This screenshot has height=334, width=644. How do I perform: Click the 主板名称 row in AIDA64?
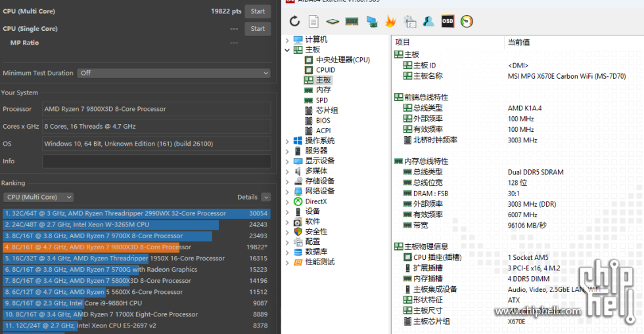coord(518,76)
